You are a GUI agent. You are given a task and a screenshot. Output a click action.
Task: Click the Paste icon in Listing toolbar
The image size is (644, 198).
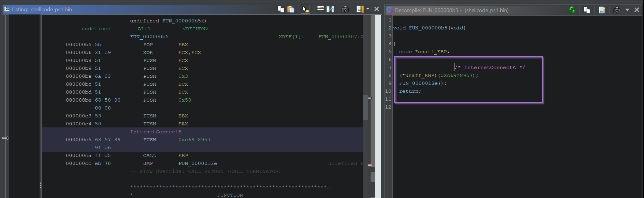[x=291, y=9]
